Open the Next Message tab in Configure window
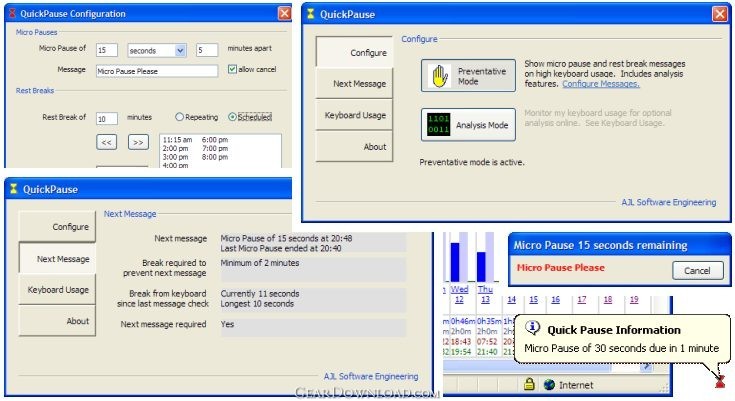The height and width of the screenshot is (401, 735). click(354, 84)
